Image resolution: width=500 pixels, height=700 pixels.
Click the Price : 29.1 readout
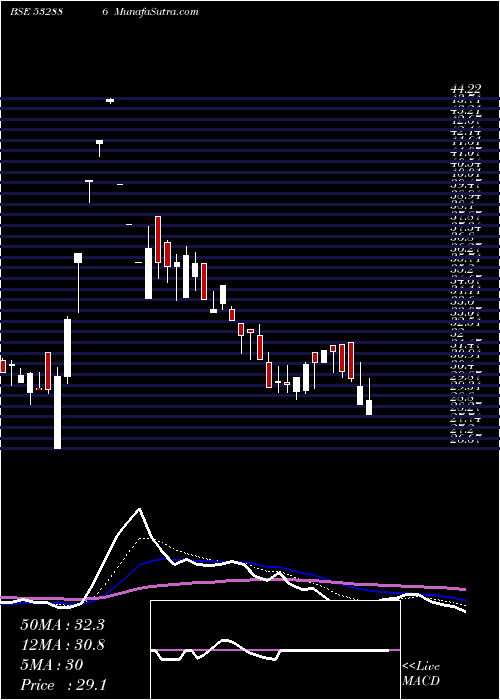[x=63, y=685]
